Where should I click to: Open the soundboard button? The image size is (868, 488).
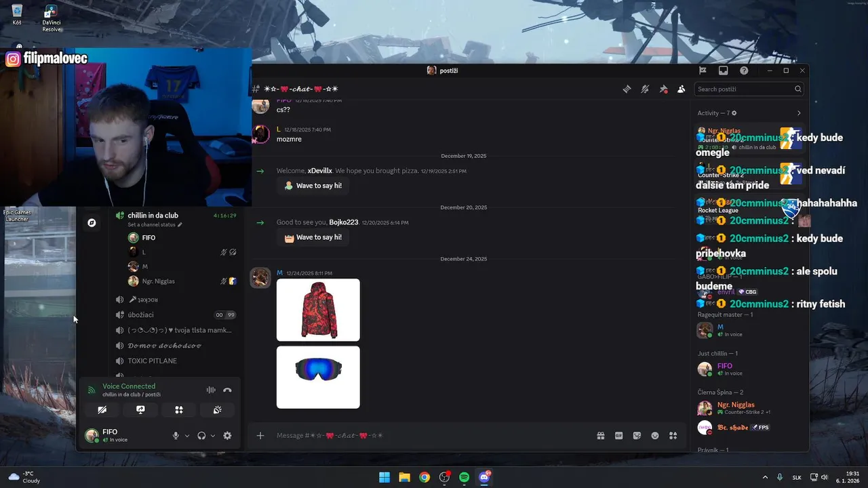coord(218,410)
